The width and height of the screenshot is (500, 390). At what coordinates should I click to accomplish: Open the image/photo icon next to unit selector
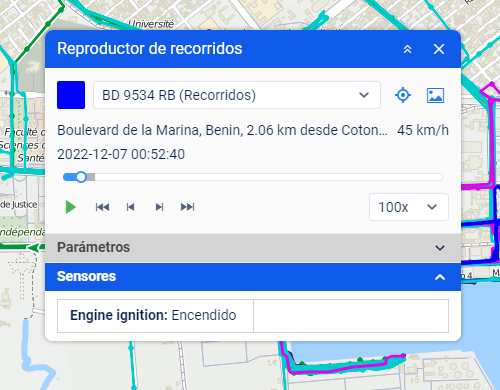click(435, 95)
